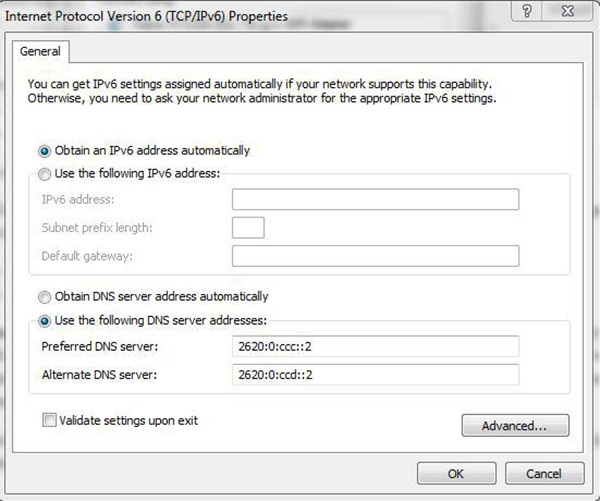This screenshot has width=600, height=501.
Task: Click the IPv6 address input field
Action: coord(375,199)
